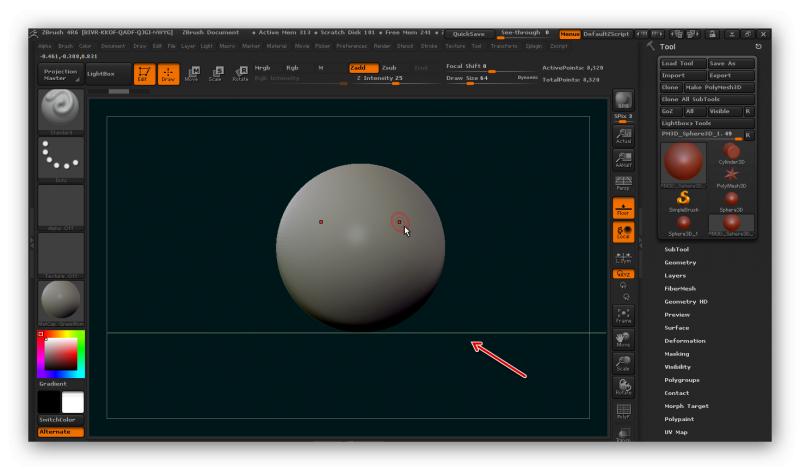Select the Sphere3D_1 tool thumbnail
The width and height of the screenshot is (800, 470).
coord(683,225)
